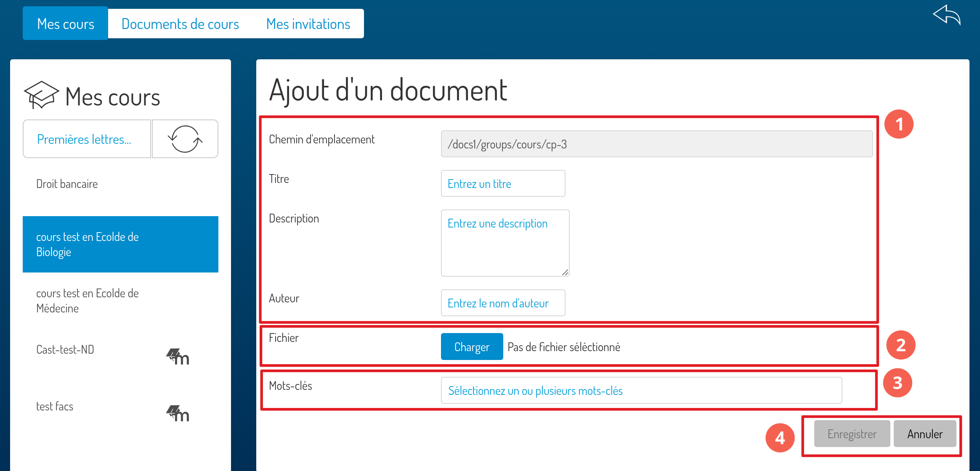
Task: Click the Description text area
Action: pyautogui.click(x=505, y=243)
